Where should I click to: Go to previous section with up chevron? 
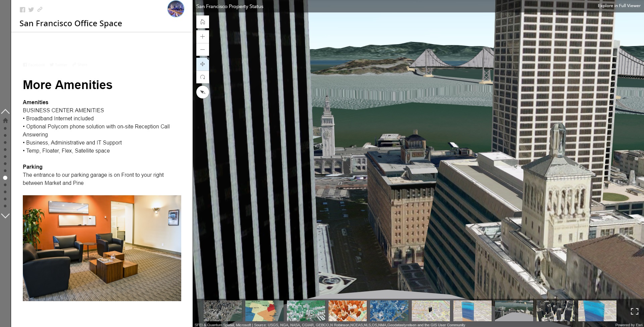tap(5, 111)
